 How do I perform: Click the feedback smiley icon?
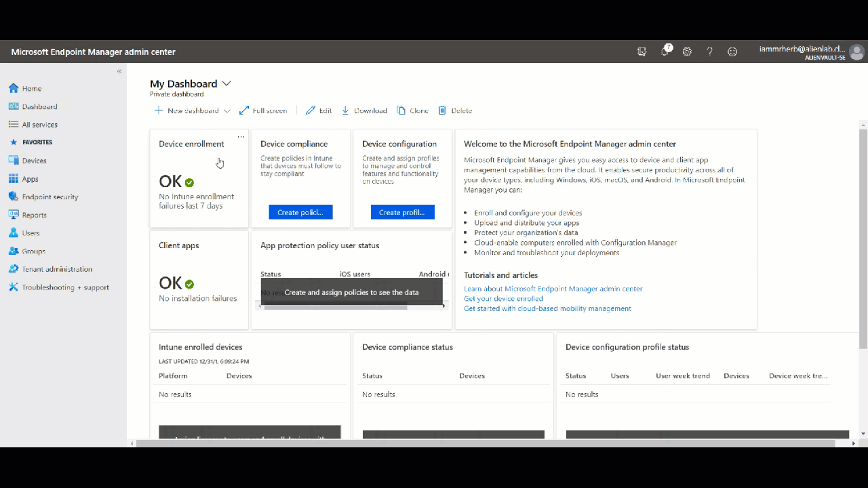click(732, 52)
